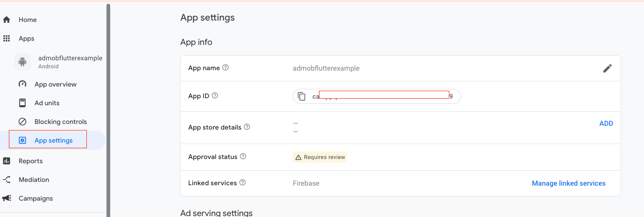
Task: Click the pencil edit icon for App name
Action: click(x=607, y=68)
